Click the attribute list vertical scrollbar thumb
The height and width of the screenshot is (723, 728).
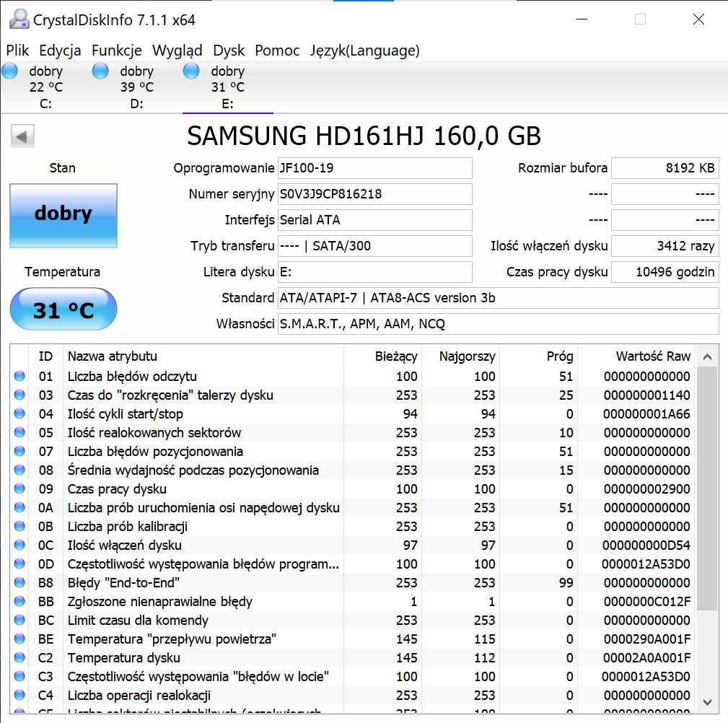707,488
